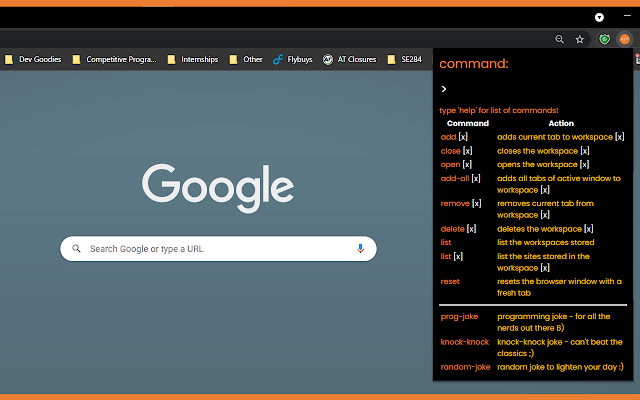The height and width of the screenshot is (400, 640).
Task: Open the orange workspace extension icon
Action: coord(624,39)
